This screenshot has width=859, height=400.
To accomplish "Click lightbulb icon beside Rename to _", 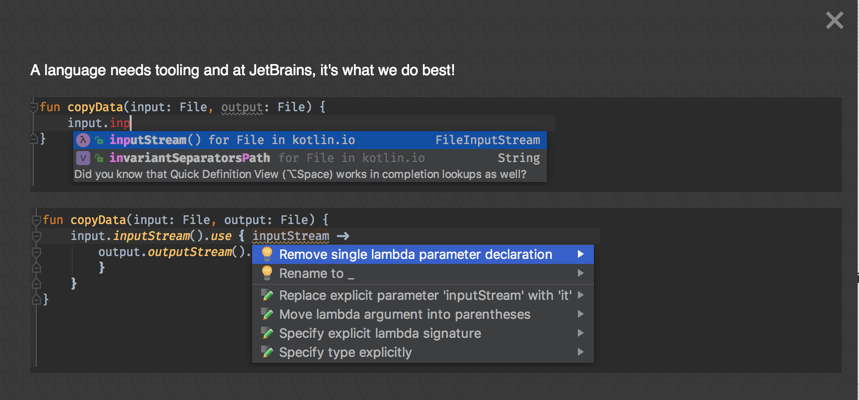I will [x=267, y=272].
